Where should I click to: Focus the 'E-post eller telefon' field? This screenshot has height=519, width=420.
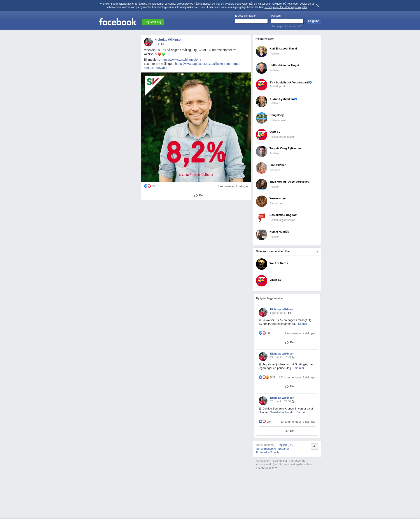tap(251, 21)
